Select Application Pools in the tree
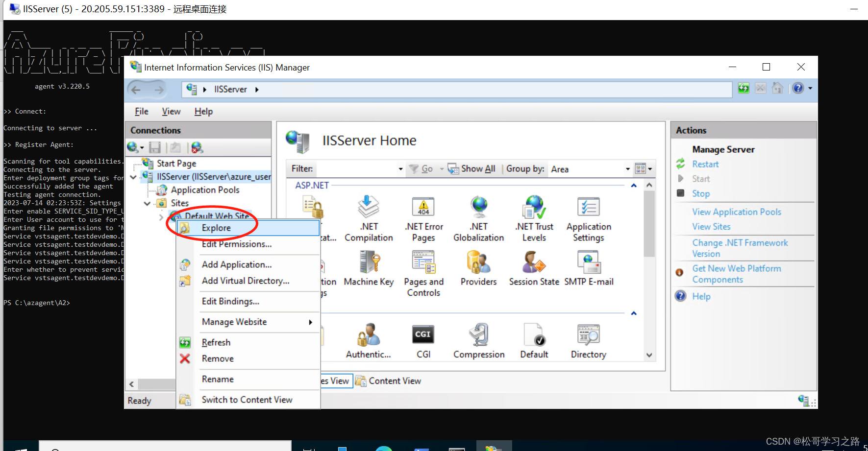Screen dimensions: 868x451 [x=205, y=190]
